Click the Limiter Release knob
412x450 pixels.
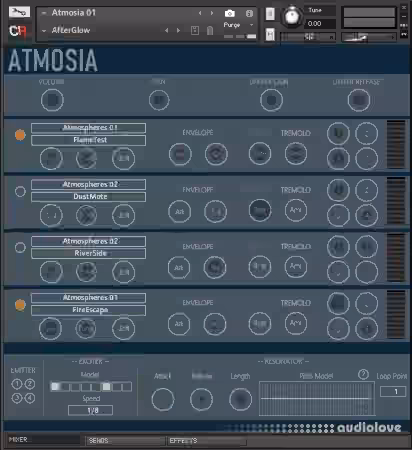tap(359, 100)
